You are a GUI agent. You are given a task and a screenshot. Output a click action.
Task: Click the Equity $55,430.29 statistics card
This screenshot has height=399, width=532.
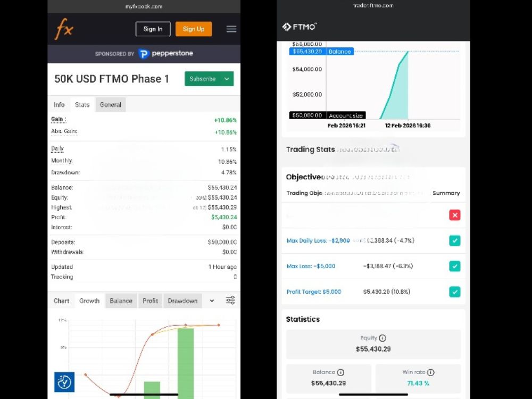pos(373,344)
